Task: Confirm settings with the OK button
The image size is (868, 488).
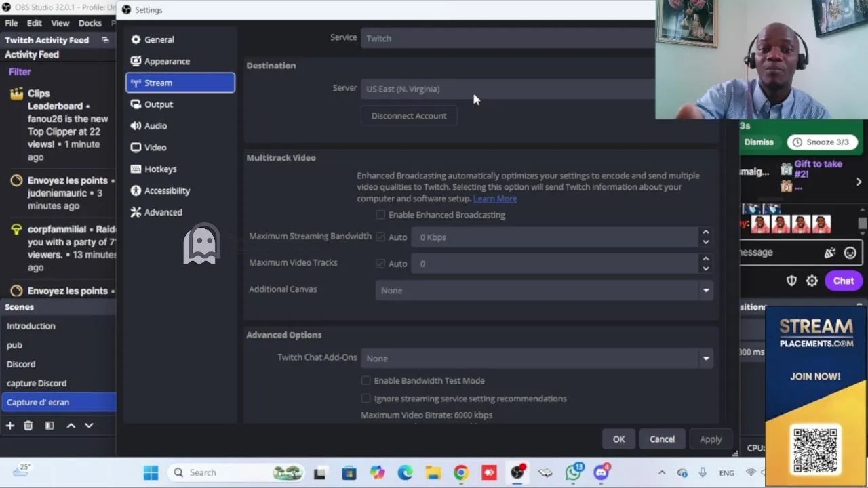Action: coord(619,439)
